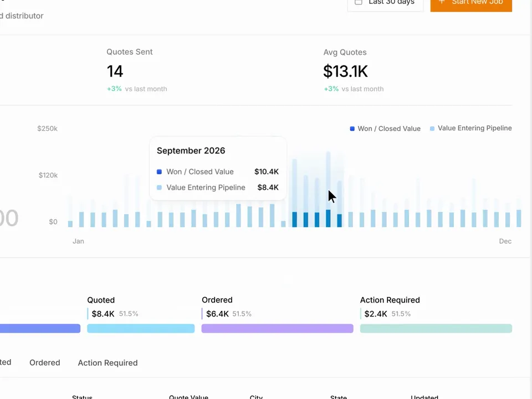The image size is (532, 399).
Task: Click the tallest highlighted dark blue chart bar
Action: pos(328,218)
